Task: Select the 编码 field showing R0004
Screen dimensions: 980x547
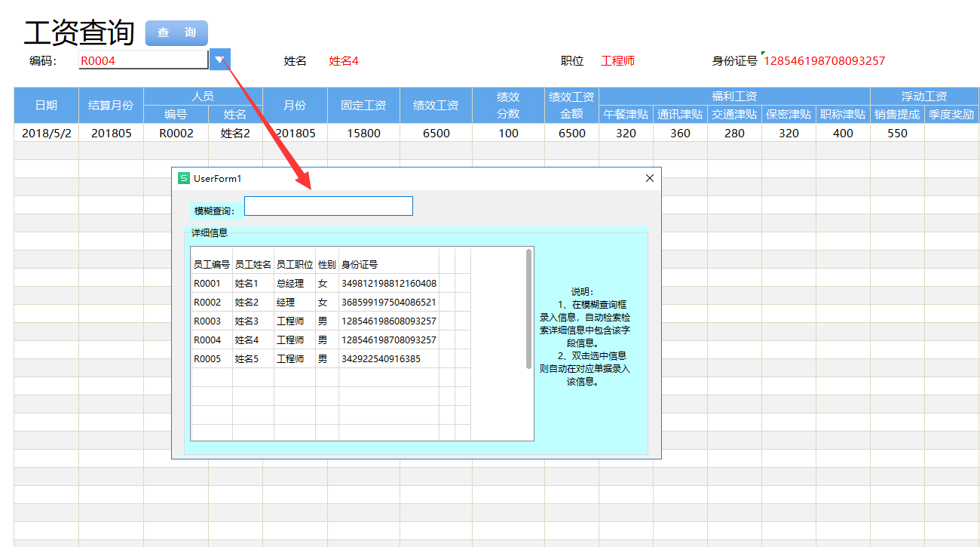Action: [x=143, y=60]
